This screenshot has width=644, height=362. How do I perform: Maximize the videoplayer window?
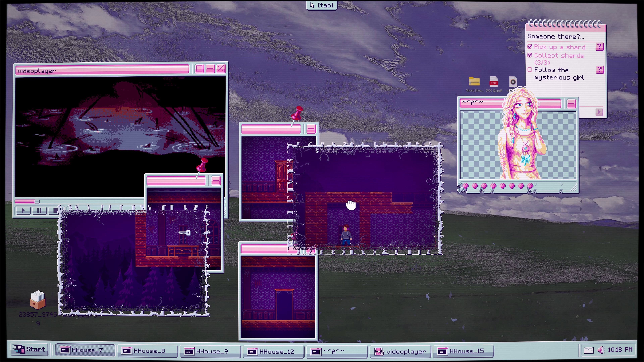200,68
